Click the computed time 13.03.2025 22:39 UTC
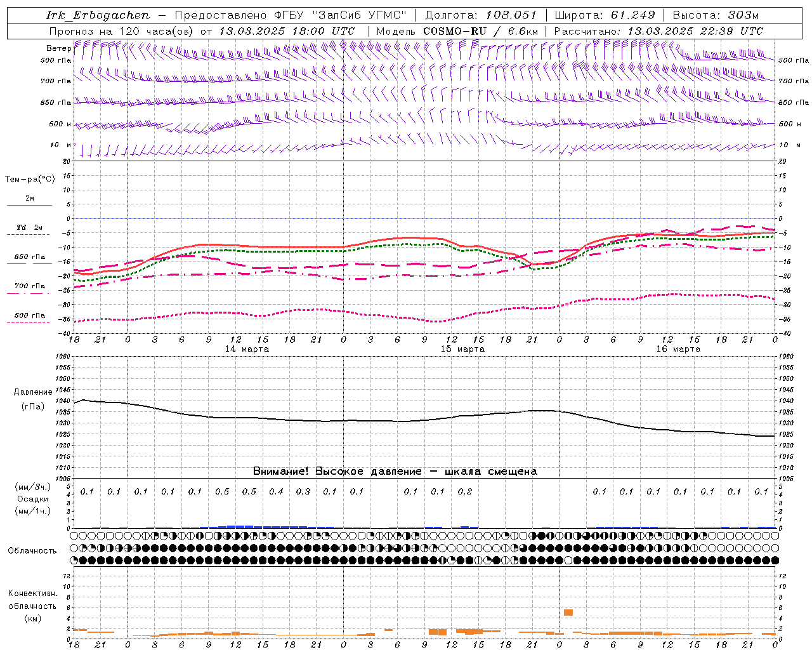 695,31
